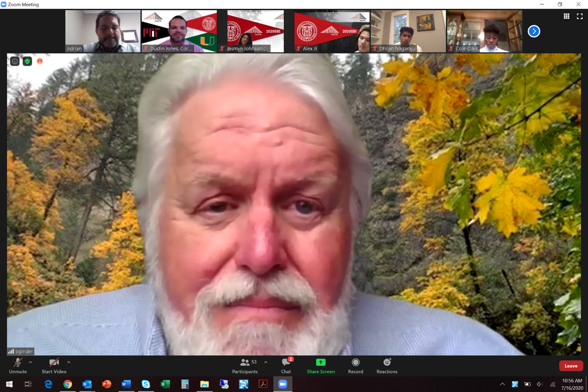Show next participants with blue arrow

click(534, 31)
